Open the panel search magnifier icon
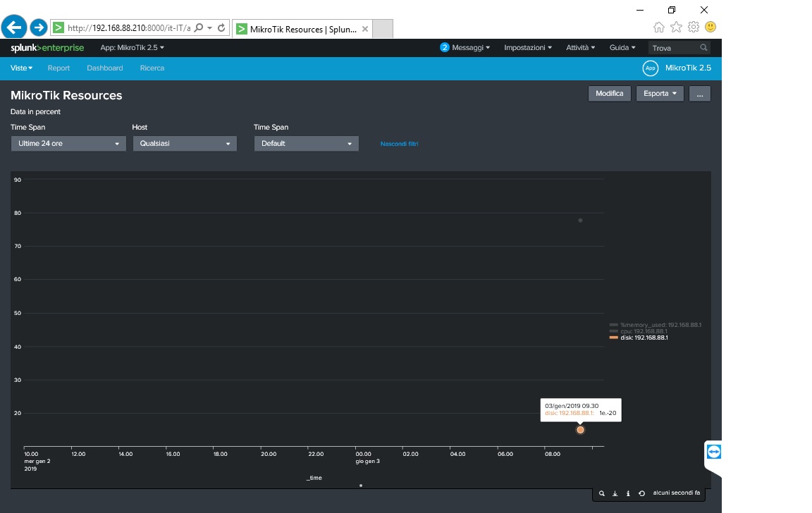The width and height of the screenshot is (812, 513). pyautogui.click(x=602, y=494)
